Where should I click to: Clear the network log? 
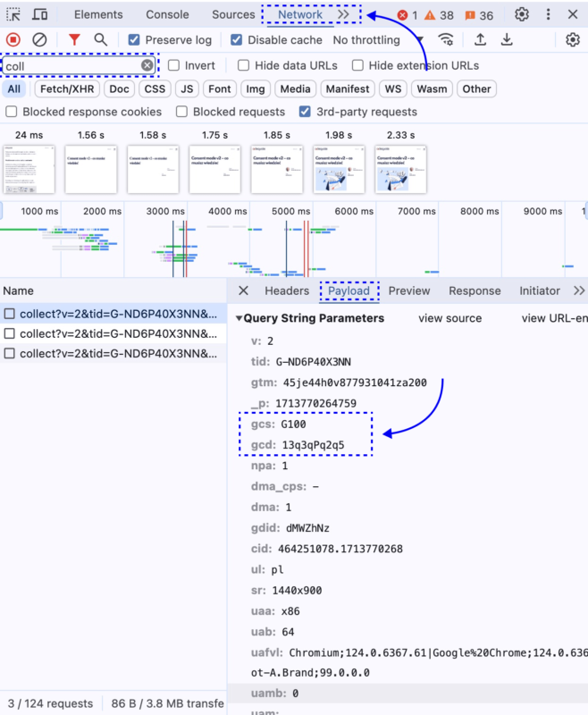point(39,40)
